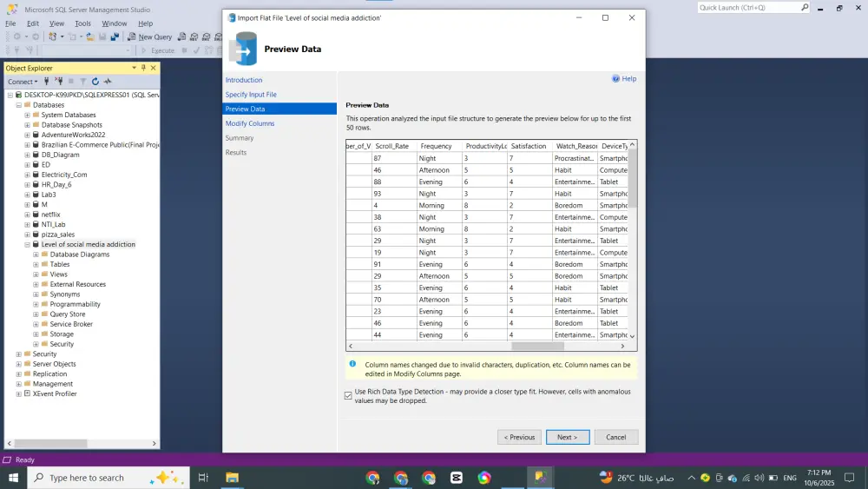Image resolution: width=868 pixels, height=489 pixels.
Task: Expand the pizza_sales database node
Action: tap(27, 235)
